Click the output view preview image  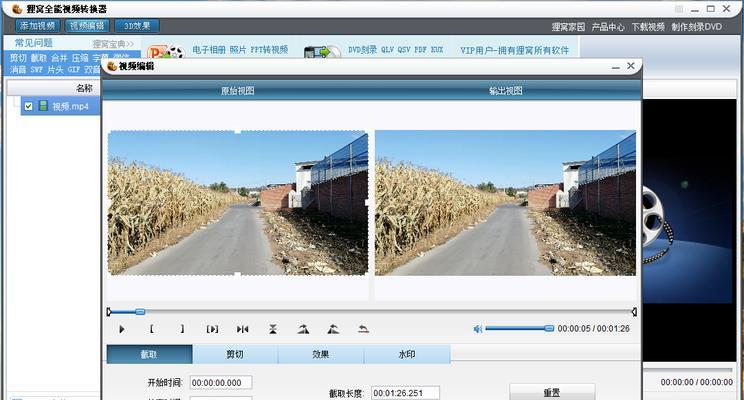(505, 203)
